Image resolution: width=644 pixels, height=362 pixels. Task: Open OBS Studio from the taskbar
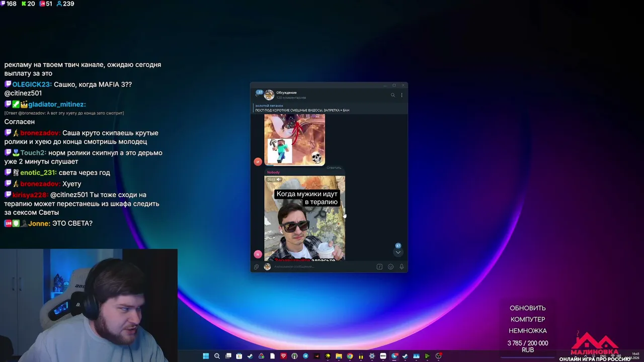click(x=438, y=356)
